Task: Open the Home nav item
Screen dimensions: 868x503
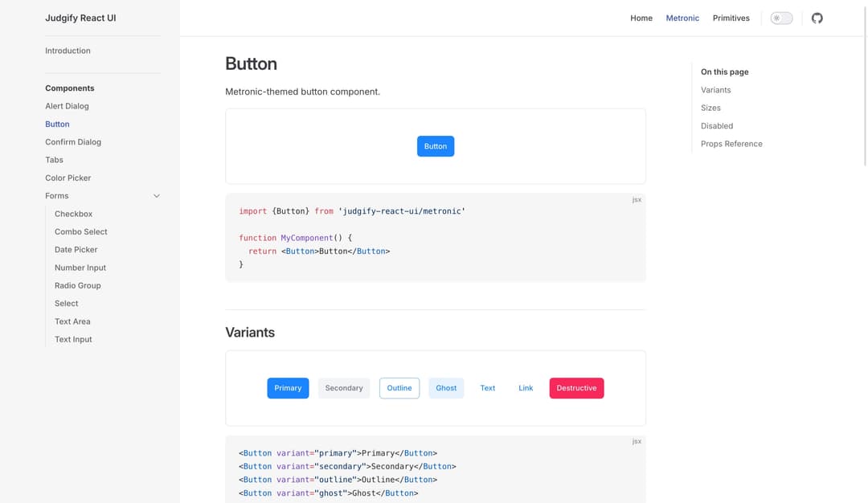Action: [641, 18]
